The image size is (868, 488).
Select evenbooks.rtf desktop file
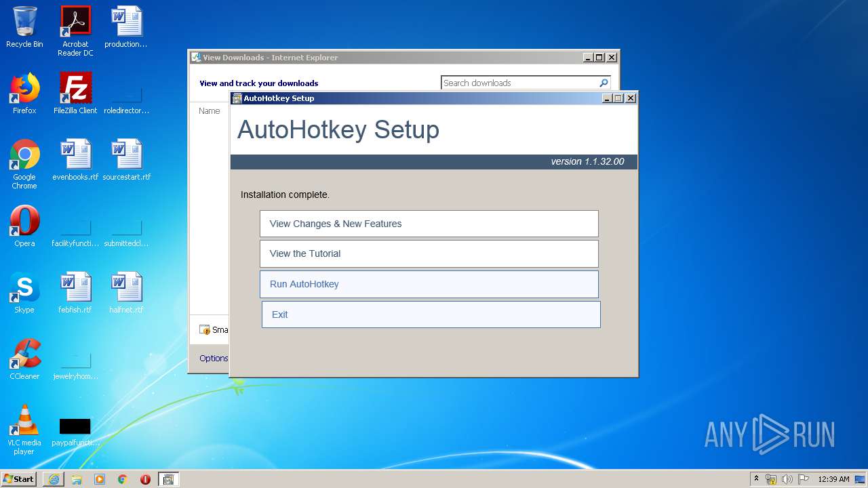tap(75, 160)
